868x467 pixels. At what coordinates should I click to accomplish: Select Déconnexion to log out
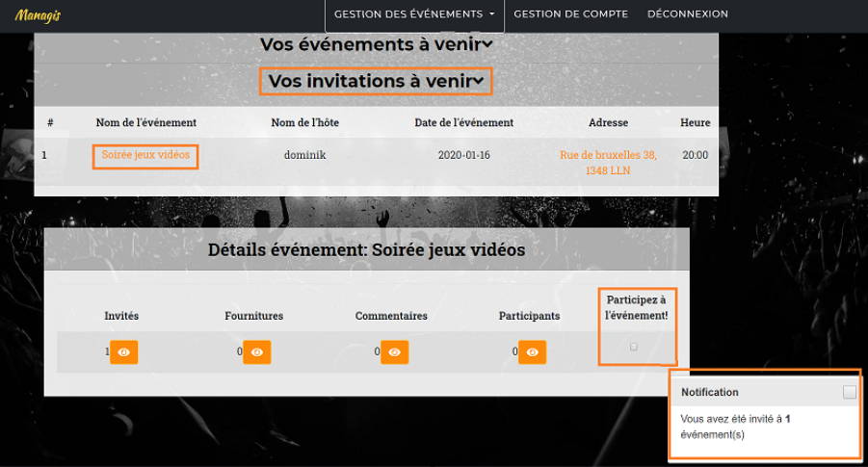pyautogui.click(x=687, y=14)
